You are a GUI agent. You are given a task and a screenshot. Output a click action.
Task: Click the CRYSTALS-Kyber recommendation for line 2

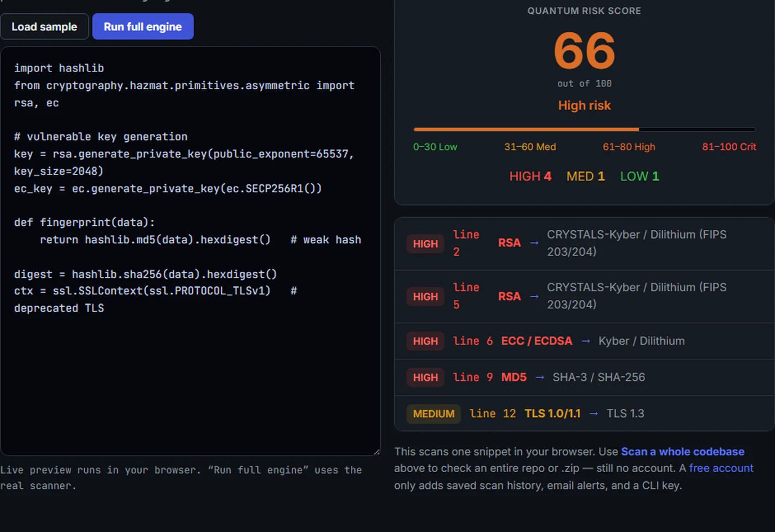click(x=637, y=243)
